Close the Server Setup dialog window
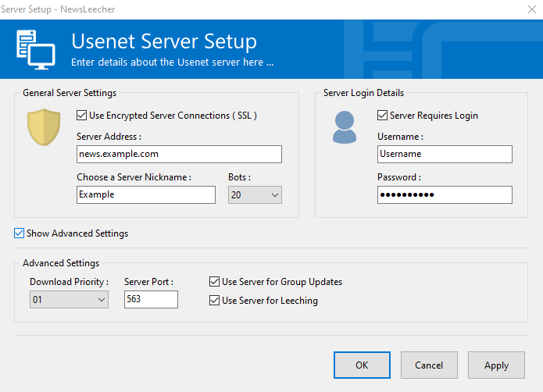The image size is (543, 392). (x=522, y=9)
